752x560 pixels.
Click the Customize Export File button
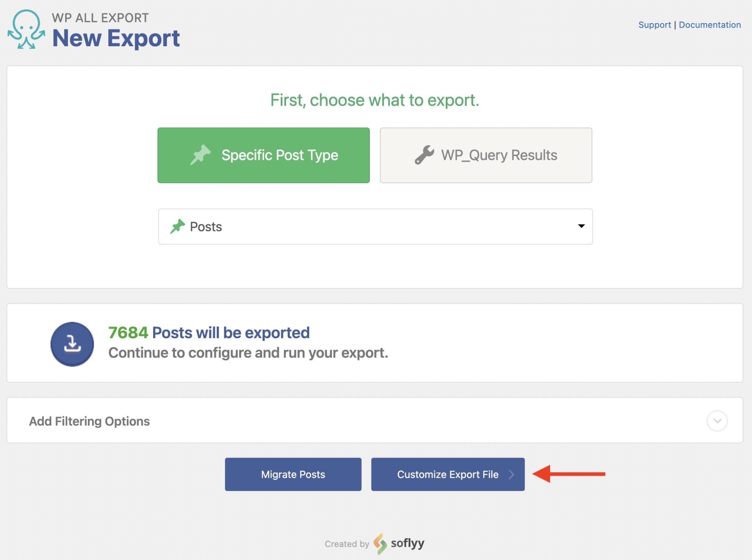tap(448, 474)
